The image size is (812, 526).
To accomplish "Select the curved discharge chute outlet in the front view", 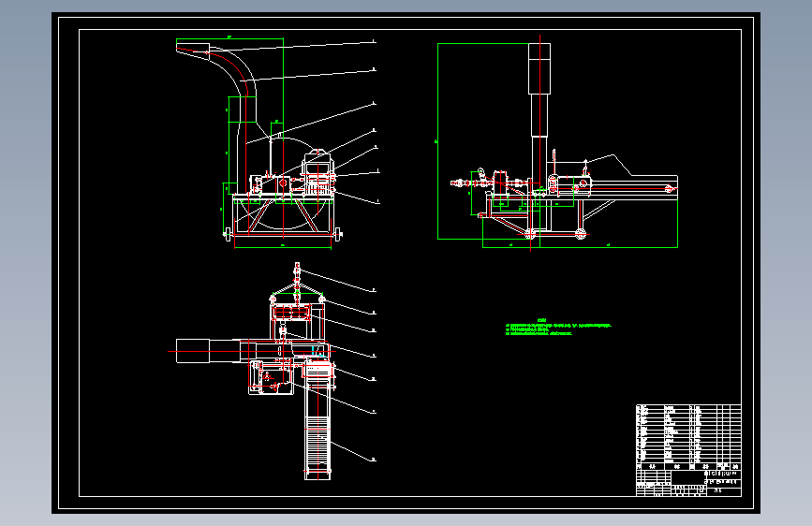I will 193,51.
